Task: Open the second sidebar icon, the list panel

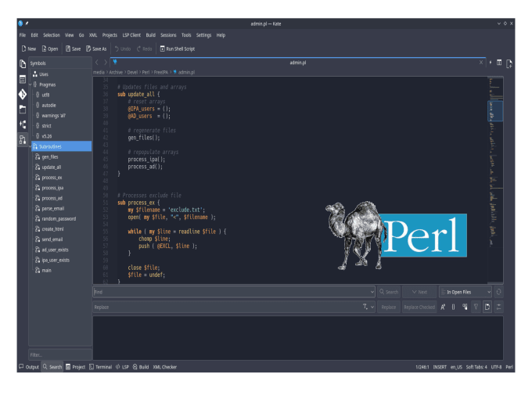Action: pos(23,79)
